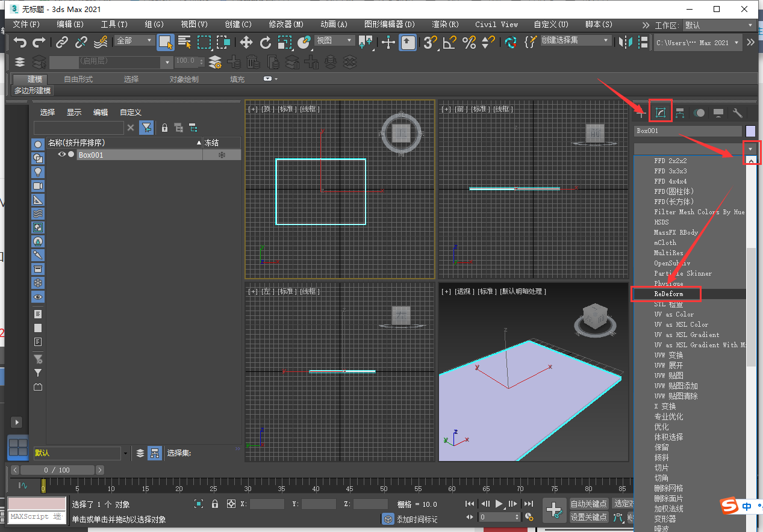Screen dimensions: 763x532
Task: Open the 创建选择集 named selection dropdown
Action: tap(575, 40)
